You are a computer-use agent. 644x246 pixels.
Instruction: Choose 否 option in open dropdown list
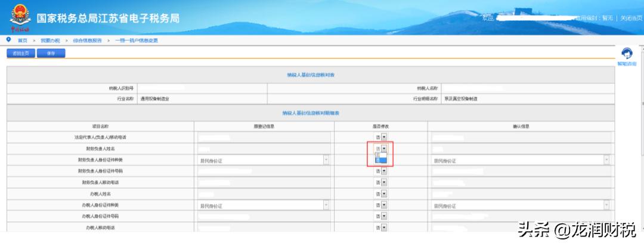point(380,155)
